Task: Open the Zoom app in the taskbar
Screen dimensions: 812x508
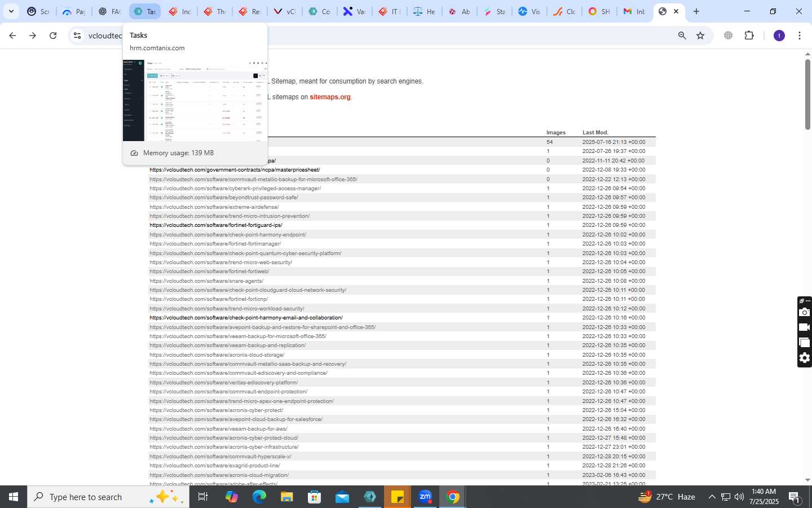Action: [425, 497]
